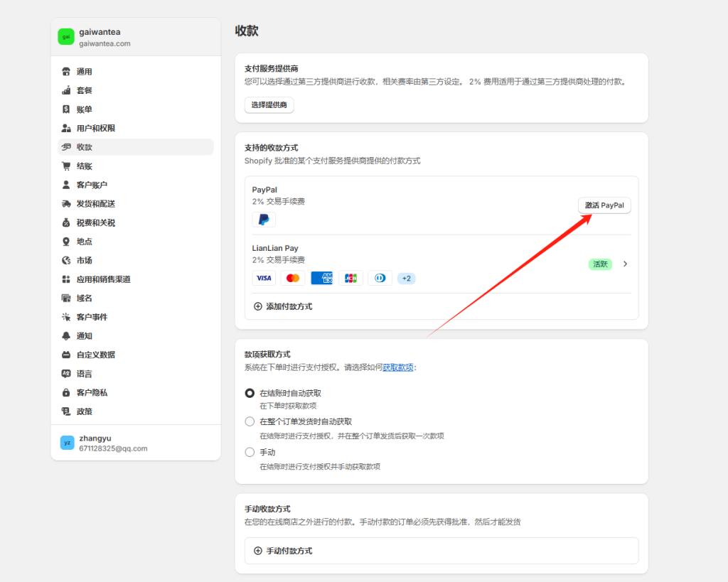Select the 账单 icon in sidebar
728x582 pixels.
(68, 109)
